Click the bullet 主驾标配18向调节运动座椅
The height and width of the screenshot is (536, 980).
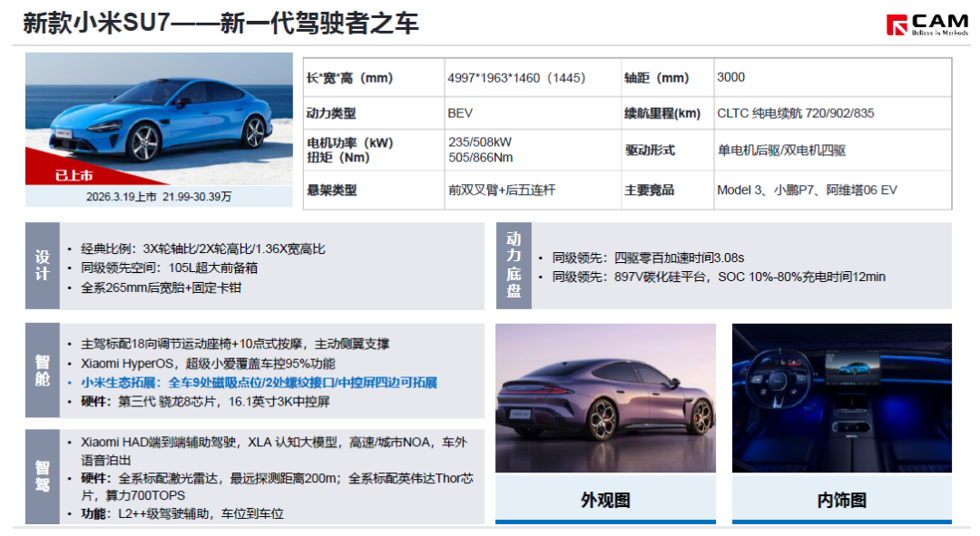point(235,344)
